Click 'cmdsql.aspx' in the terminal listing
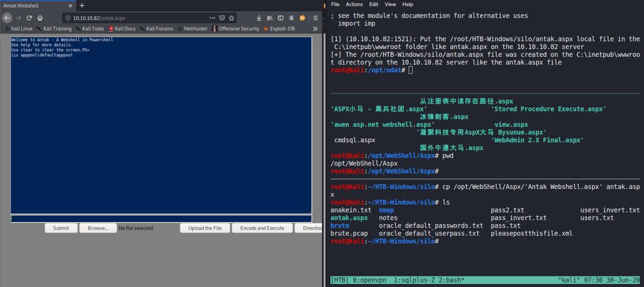644x287 pixels. coord(355,140)
